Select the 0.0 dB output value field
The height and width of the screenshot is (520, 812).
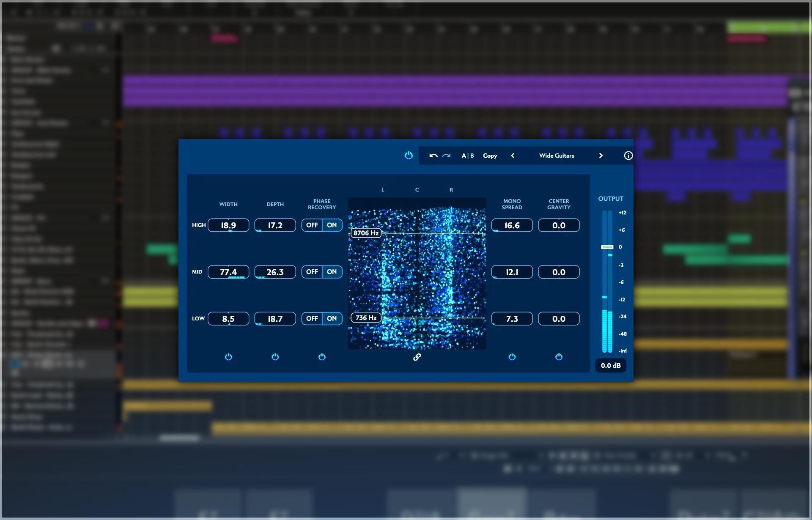611,365
